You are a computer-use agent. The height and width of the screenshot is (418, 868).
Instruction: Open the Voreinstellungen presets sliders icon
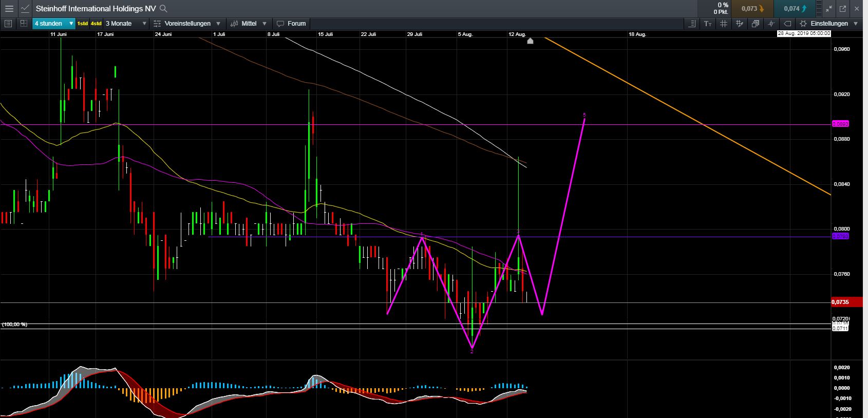158,24
